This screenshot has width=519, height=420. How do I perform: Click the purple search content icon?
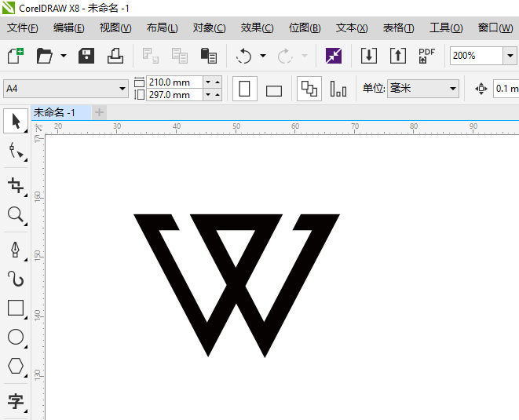pyautogui.click(x=334, y=56)
